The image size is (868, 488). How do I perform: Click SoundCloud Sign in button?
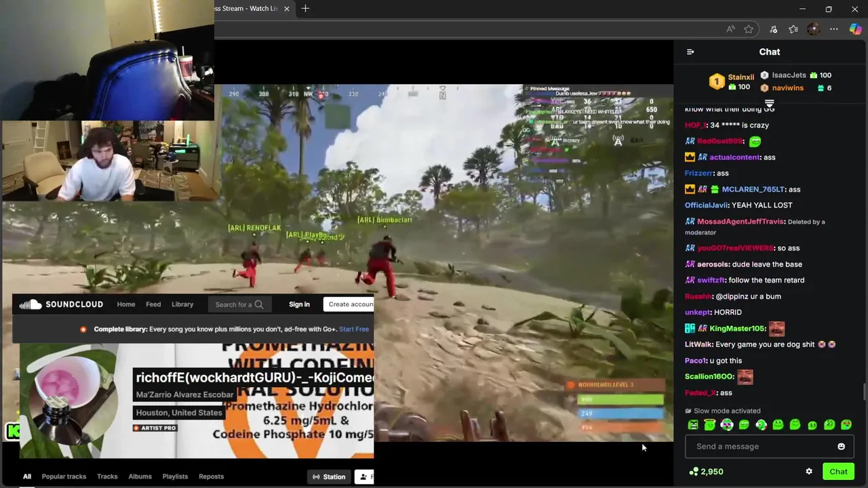click(299, 304)
